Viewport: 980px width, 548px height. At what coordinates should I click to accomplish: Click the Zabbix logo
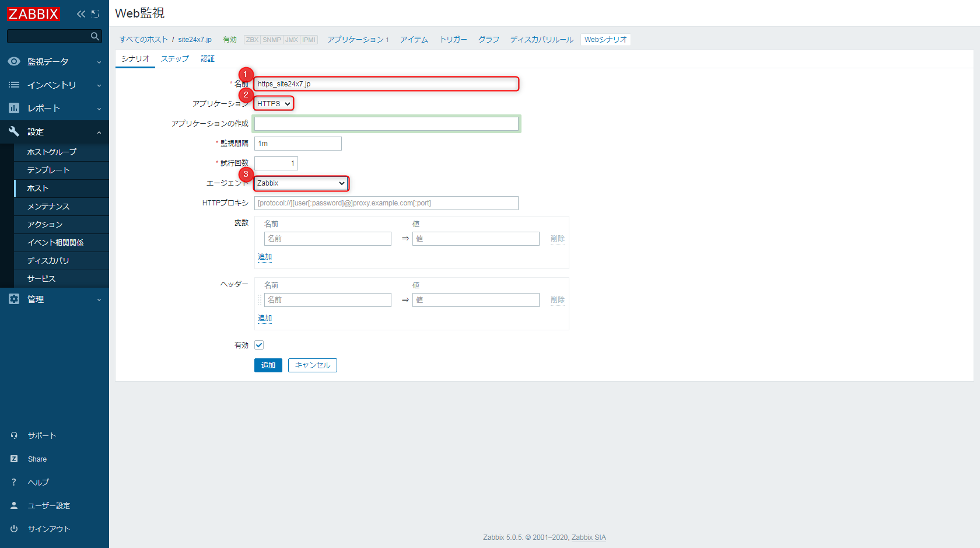pyautogui.click(x=33, y=13)
